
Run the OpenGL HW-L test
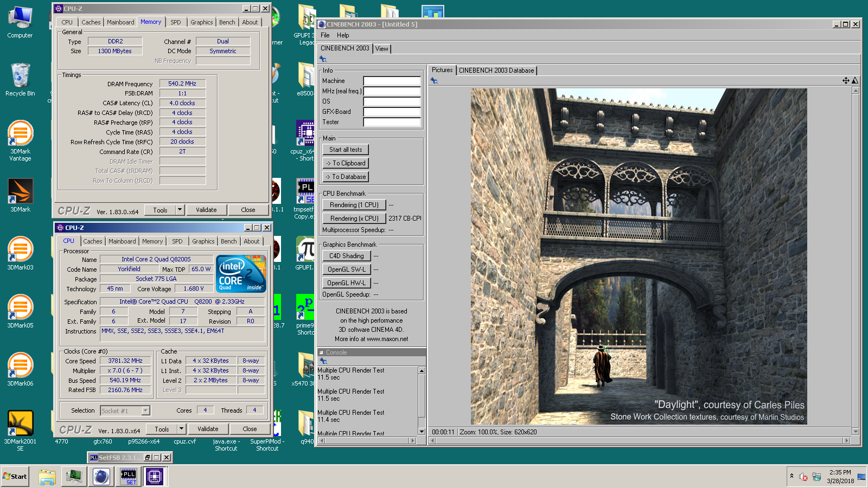(347, 283)
